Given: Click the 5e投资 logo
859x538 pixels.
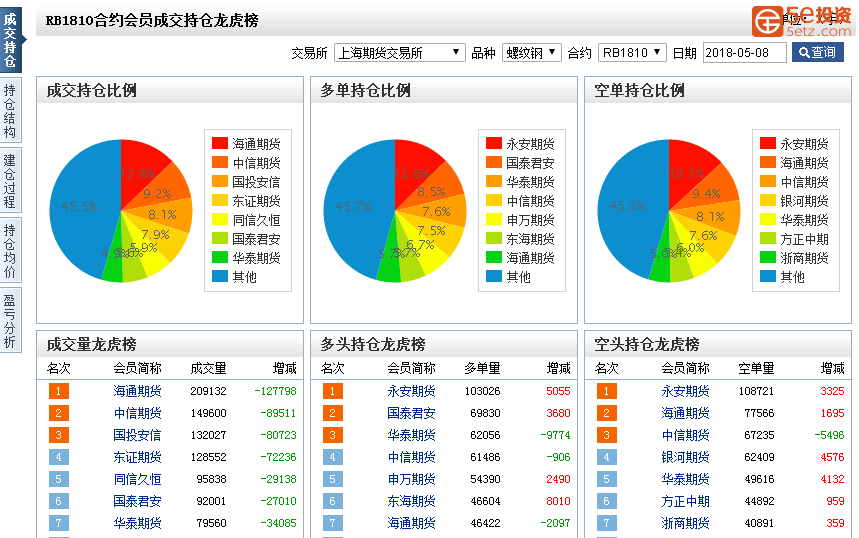Looking at the screenshot, I should [x=802, y=21].
